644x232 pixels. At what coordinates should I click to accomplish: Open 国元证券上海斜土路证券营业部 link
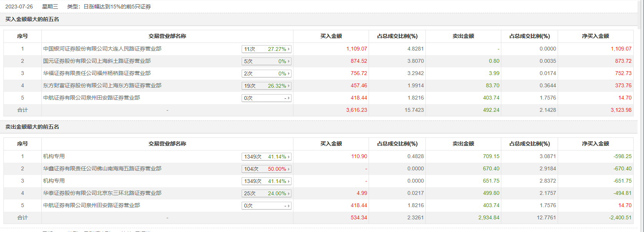coord(97,61)
